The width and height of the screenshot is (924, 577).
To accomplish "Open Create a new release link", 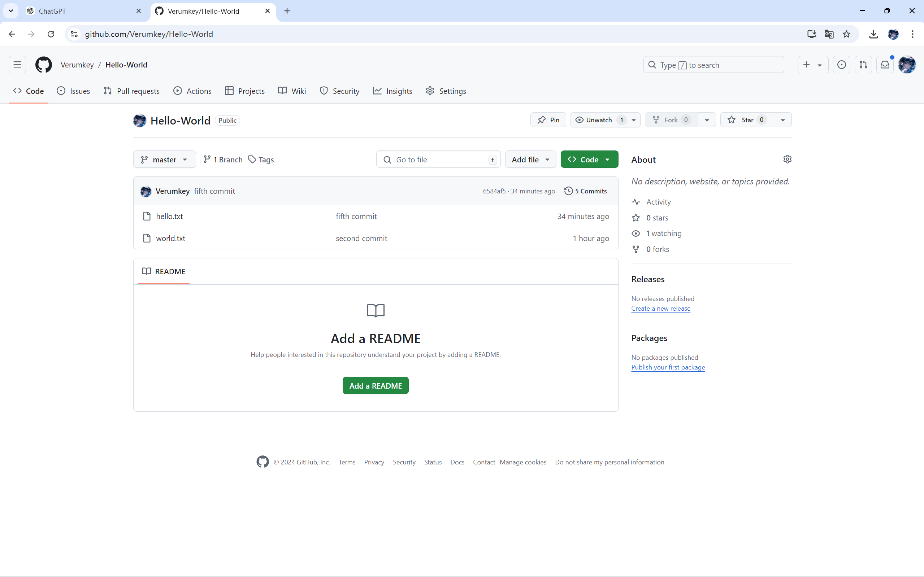I will coord(660,308).
